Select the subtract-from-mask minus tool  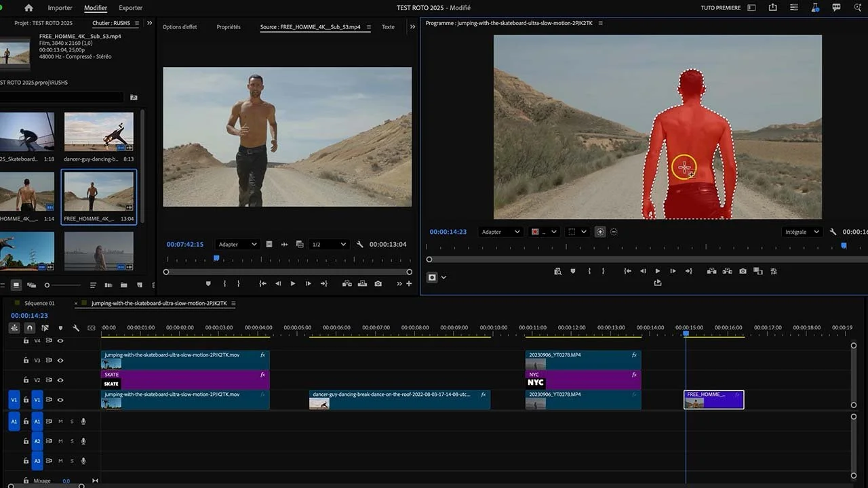click(x=614, y=232)
